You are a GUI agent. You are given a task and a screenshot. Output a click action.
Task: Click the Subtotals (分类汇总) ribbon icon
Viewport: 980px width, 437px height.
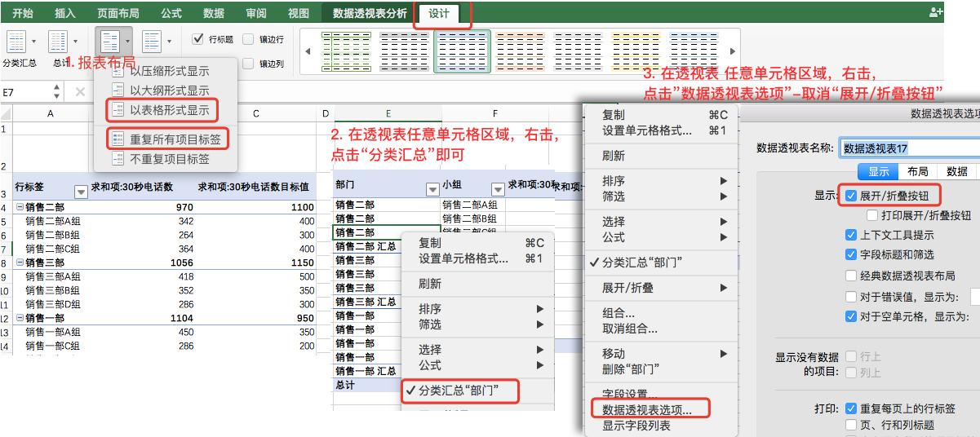coord(16,42)
